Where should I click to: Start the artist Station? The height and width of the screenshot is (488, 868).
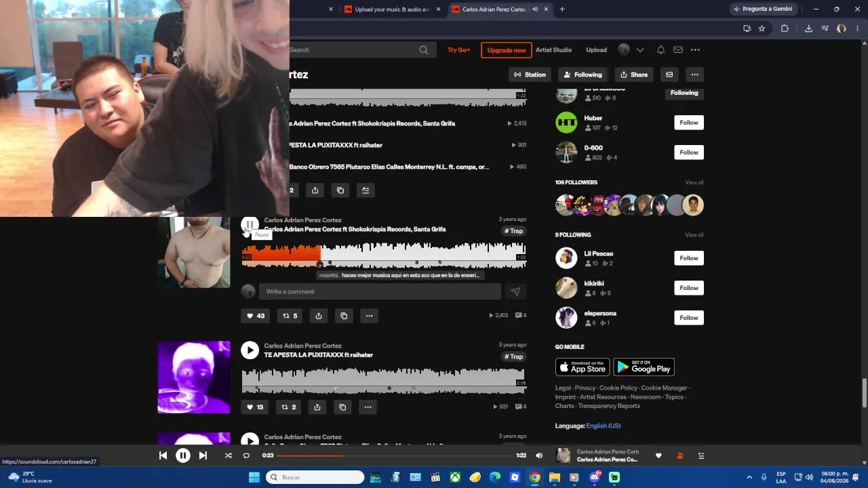530,75
